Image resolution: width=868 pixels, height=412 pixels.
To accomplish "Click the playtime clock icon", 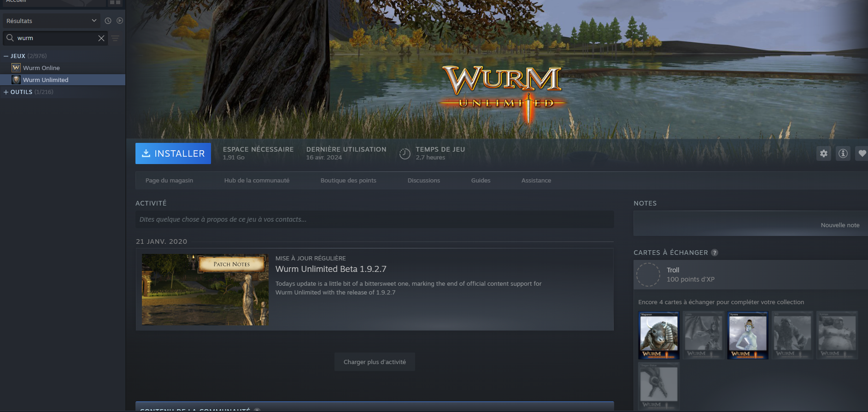I will pyautogui.click(x=405, y=154).
